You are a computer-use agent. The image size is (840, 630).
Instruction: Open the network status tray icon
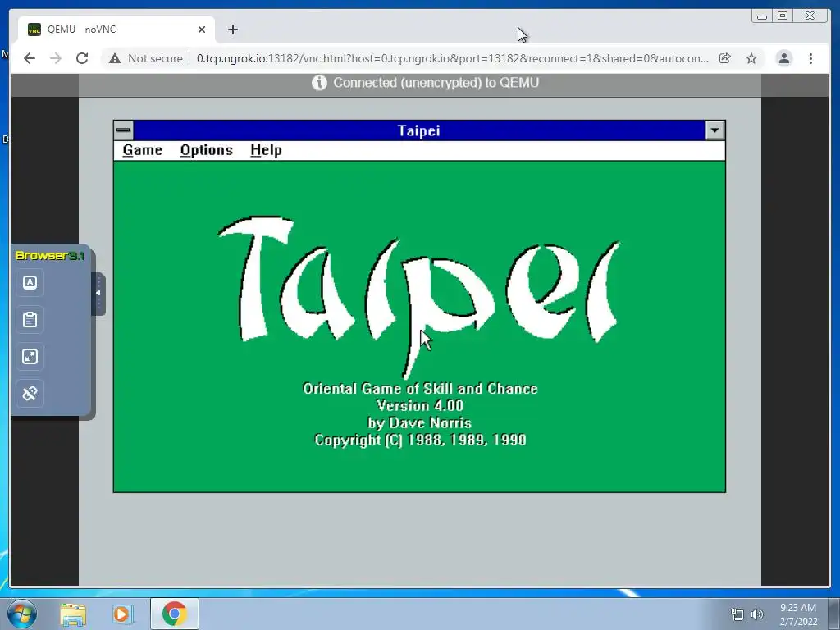tap(737, 614)
